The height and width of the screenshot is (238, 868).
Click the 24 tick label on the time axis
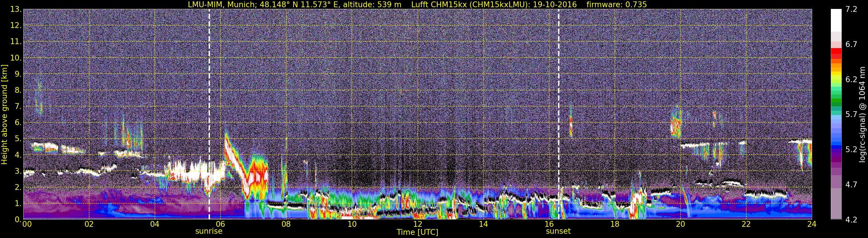[812, 224]
